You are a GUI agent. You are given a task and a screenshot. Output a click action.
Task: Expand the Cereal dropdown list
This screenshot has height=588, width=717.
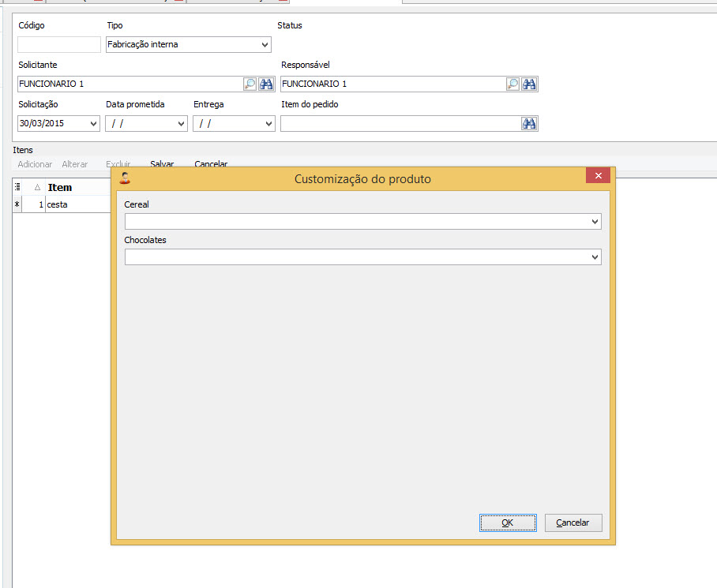(595, 222)
